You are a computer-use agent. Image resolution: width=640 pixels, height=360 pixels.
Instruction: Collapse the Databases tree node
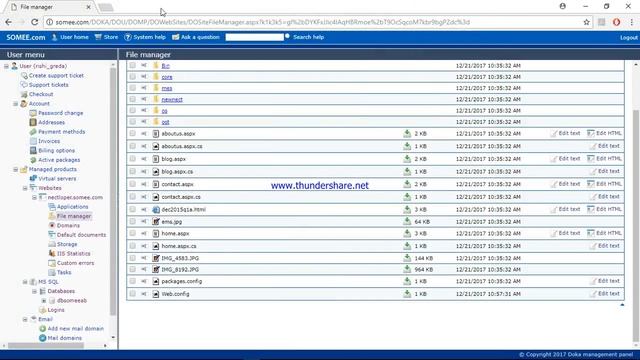34,291
